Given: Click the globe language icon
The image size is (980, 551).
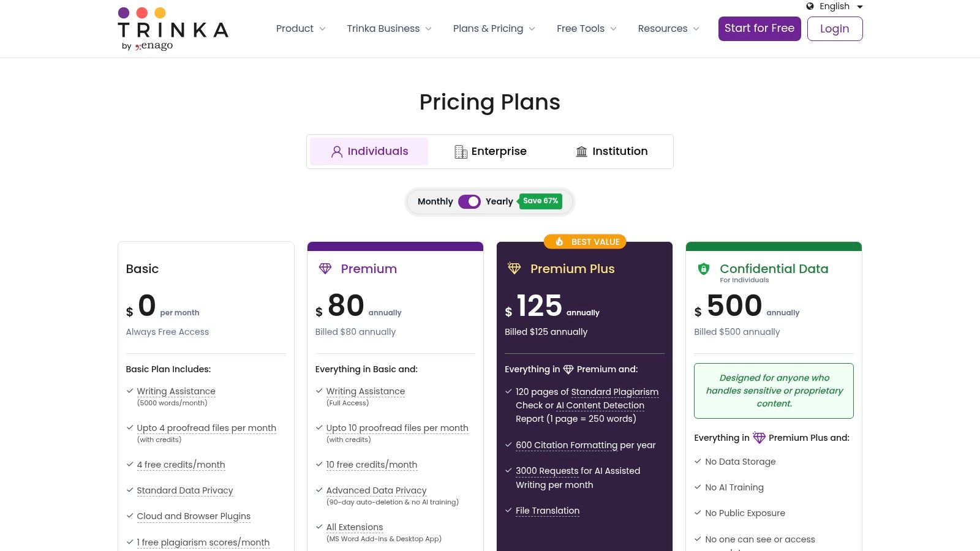Looking at the screenshot, I should [x=810, y=6].
